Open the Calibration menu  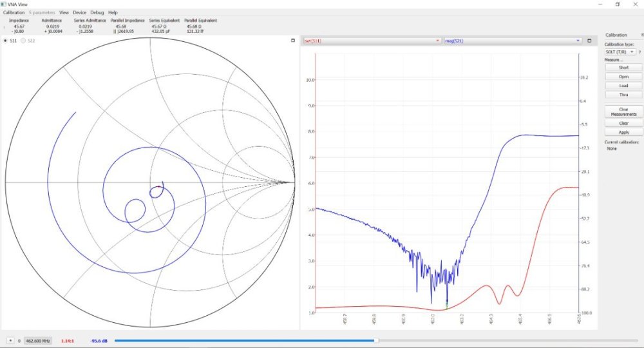[14, 12]
